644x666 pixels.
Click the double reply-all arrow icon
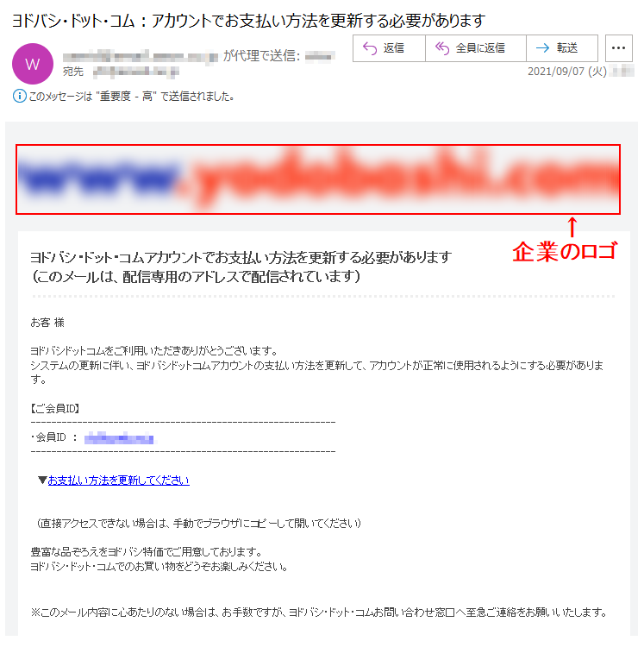click(x=442, y=48)
